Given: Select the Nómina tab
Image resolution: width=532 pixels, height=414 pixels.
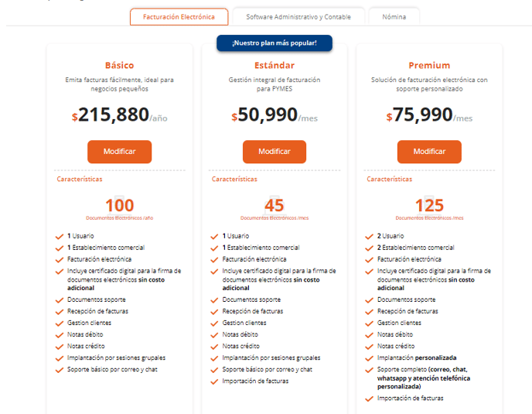Looking at the screenshot, I should pos(394,16).
